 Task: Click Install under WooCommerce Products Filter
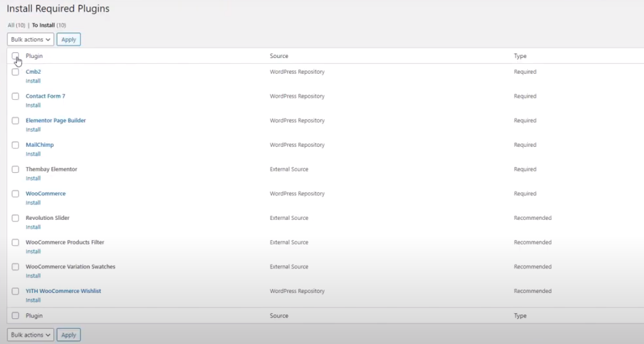pyautogui.click(x=33, y=251)
